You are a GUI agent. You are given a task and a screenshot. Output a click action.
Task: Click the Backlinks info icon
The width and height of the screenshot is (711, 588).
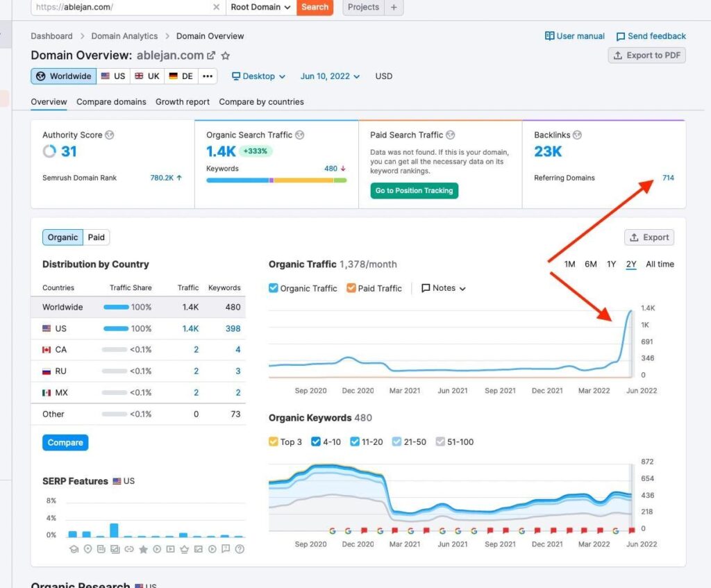(x=577, y=135)
